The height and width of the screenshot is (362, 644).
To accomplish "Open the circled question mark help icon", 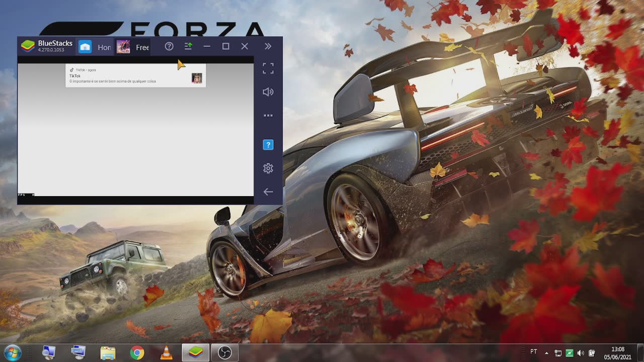I will 169,46.
